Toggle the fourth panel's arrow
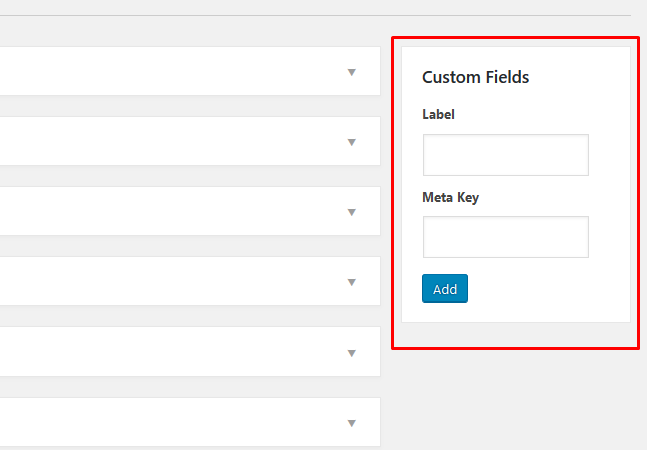 [352, 283]
